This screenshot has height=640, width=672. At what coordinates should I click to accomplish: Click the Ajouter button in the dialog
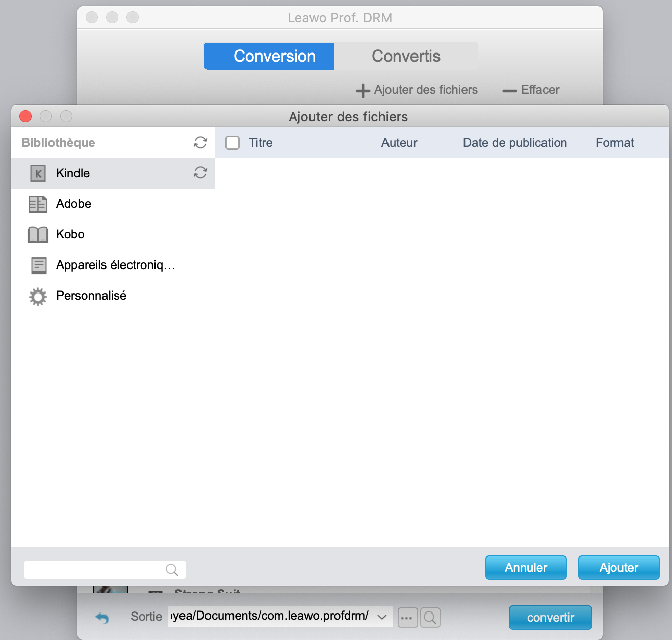pos(619,568)
